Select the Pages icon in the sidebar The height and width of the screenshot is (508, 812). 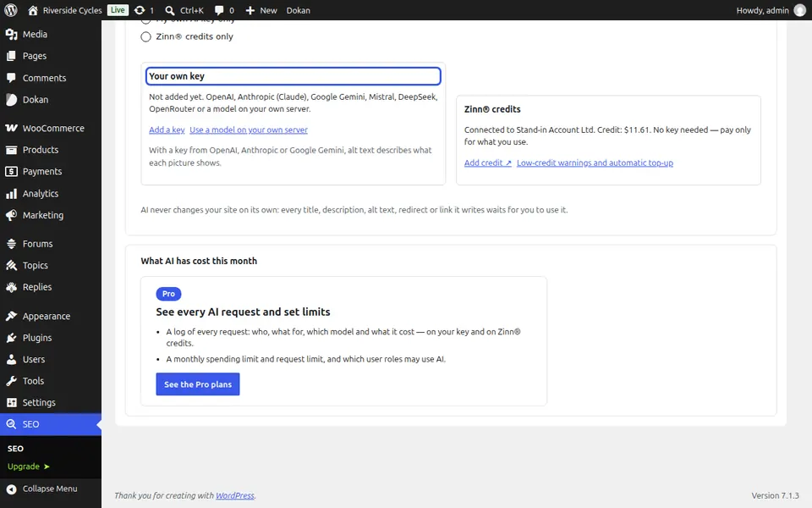(11, 56)
